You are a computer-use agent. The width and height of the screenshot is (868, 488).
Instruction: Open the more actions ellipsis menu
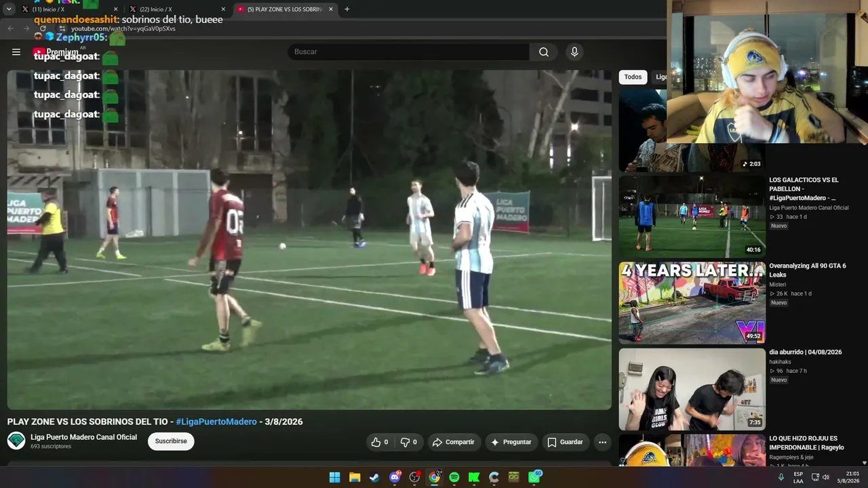(602, 442)
